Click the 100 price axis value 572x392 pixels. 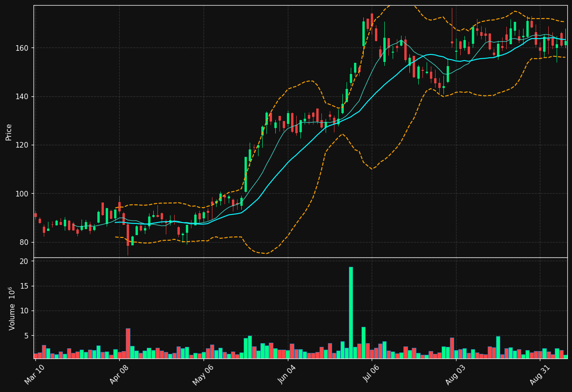[22, 194]
